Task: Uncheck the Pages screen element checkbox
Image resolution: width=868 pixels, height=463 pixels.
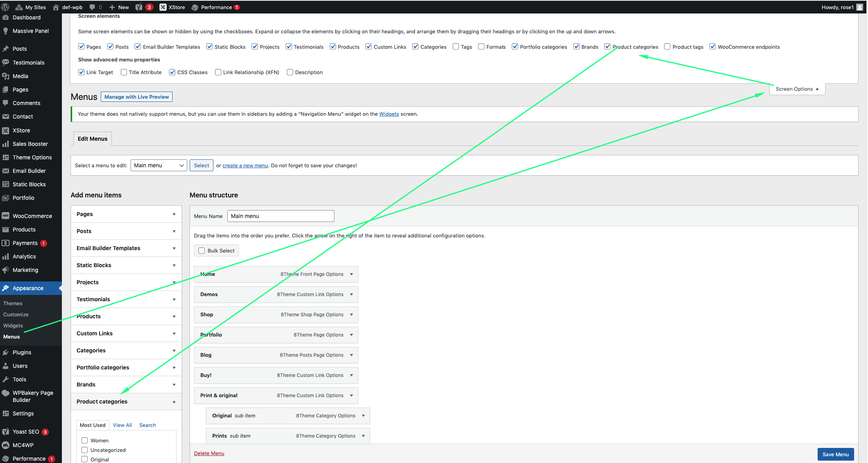Action: click(81, 47)
